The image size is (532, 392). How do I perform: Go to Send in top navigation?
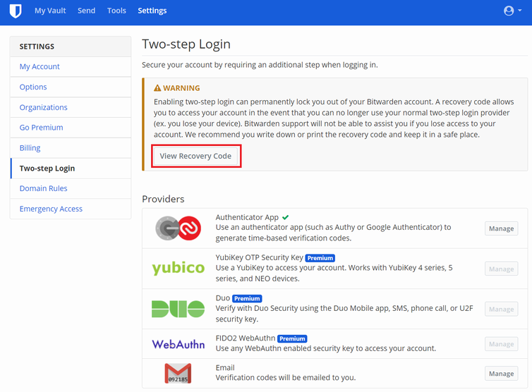coord(87,11)
